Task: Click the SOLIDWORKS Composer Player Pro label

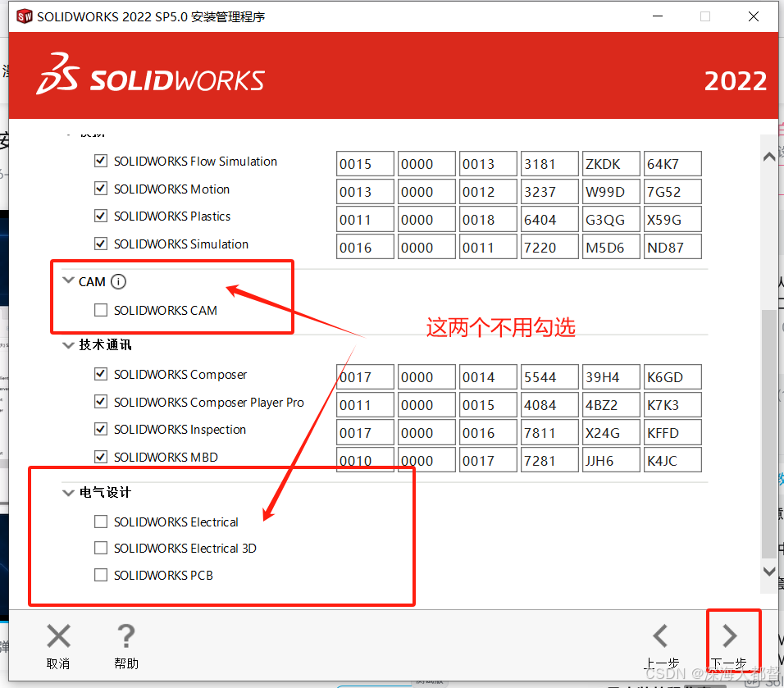Action: [x=209, y=403]
